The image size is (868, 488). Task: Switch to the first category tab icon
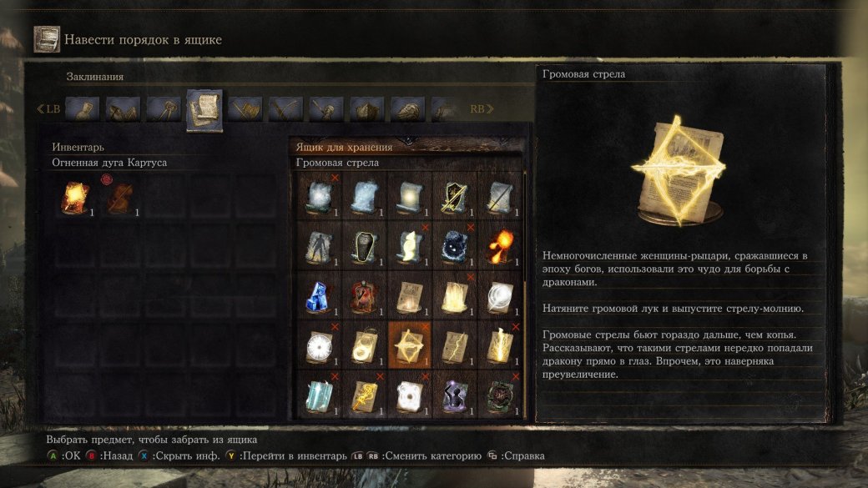(x=83, y=109)
